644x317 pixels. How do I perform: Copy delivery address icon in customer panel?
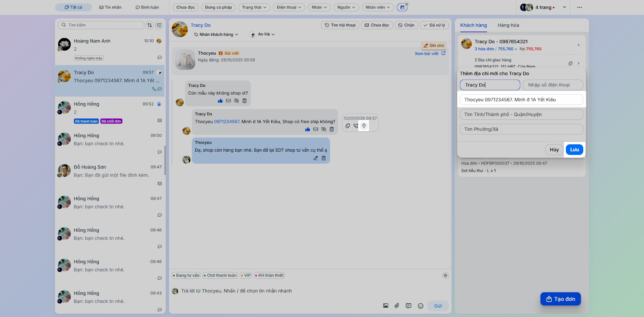point(570,63)
